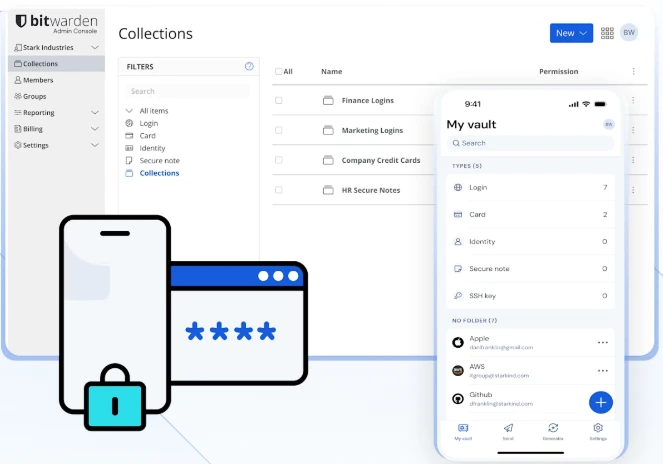Screen dimensions: 663x464
Task: Check the All select checkbox
Action: click(279, 72)
